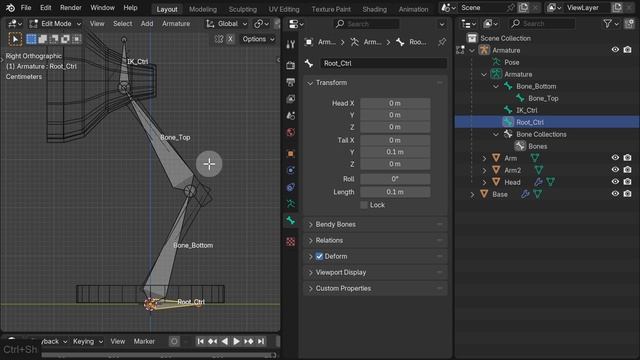This screenshot has width=640, height=360.
Task: Select the tweak select tool icon
Action: pos(15,39)
